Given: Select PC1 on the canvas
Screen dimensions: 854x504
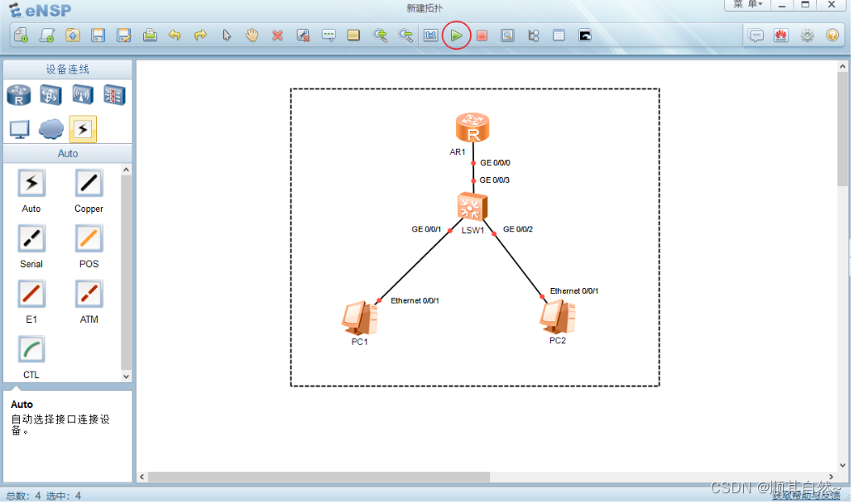Looking at the screenshot, I should [x=359, y=318].
